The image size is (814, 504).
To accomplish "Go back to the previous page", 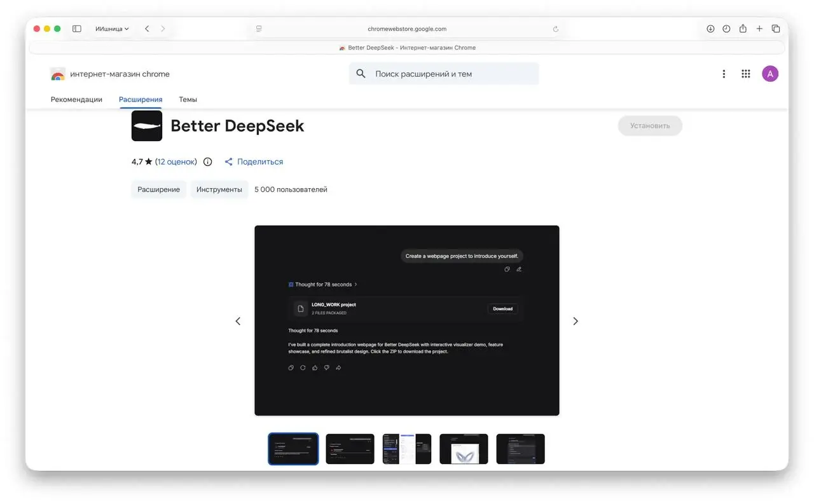I will [x=147, y=29].
